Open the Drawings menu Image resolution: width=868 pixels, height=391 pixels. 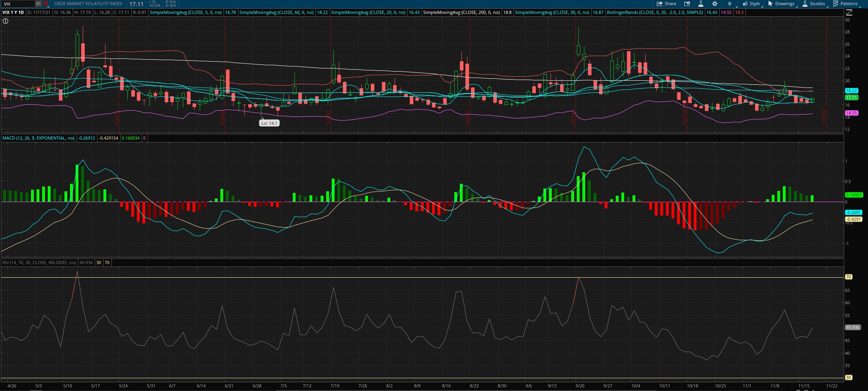(781, 4)
